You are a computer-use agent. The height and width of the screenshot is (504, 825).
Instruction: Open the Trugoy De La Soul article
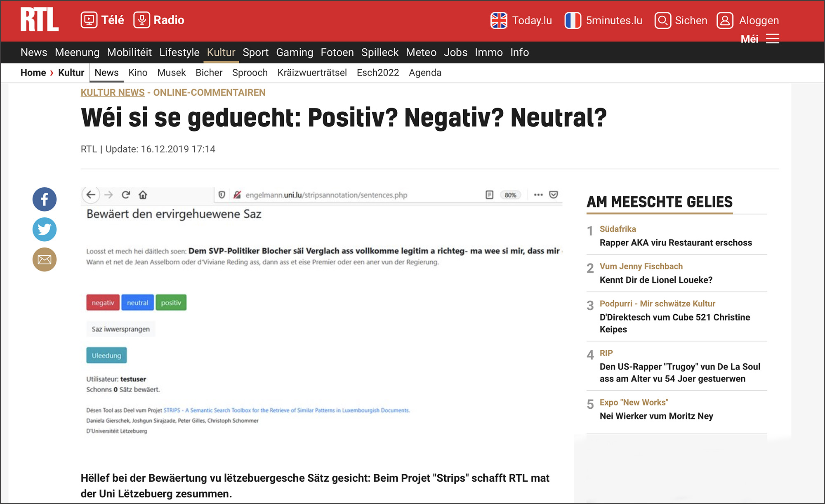680,372
